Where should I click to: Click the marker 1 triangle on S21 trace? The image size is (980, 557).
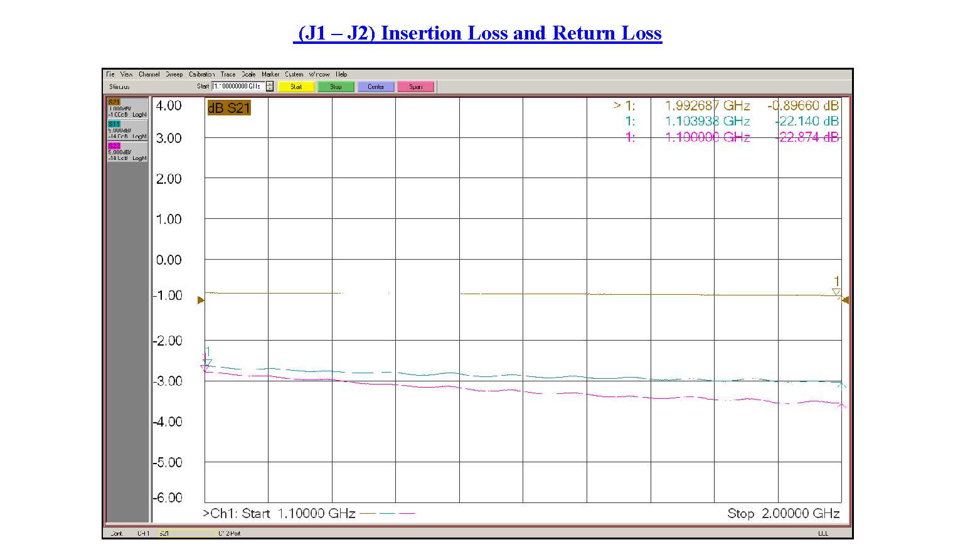click(x=836, y=292)
